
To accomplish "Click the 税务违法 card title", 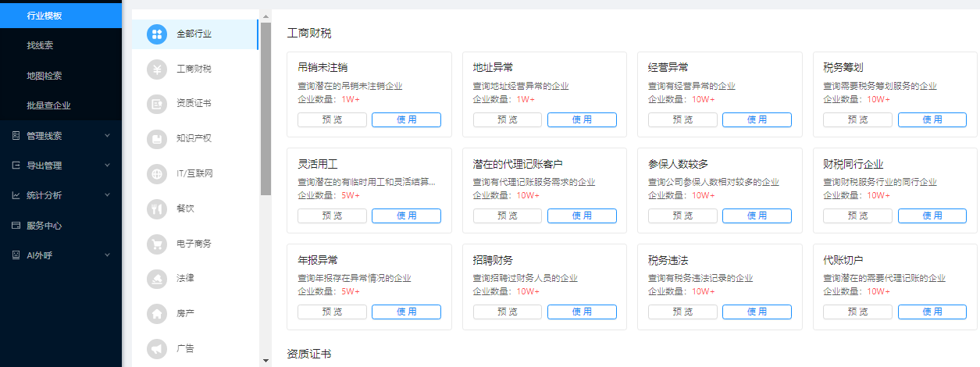I will [x=668, y=260].
